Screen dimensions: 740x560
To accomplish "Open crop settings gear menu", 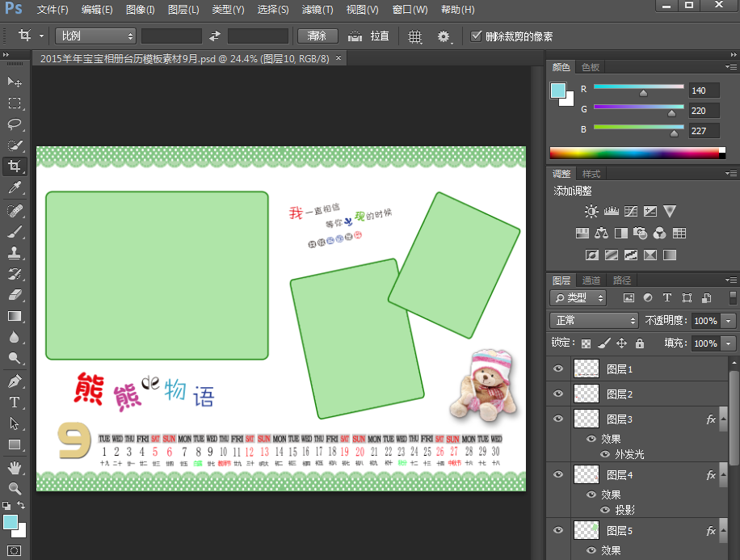I will (444, 36).
